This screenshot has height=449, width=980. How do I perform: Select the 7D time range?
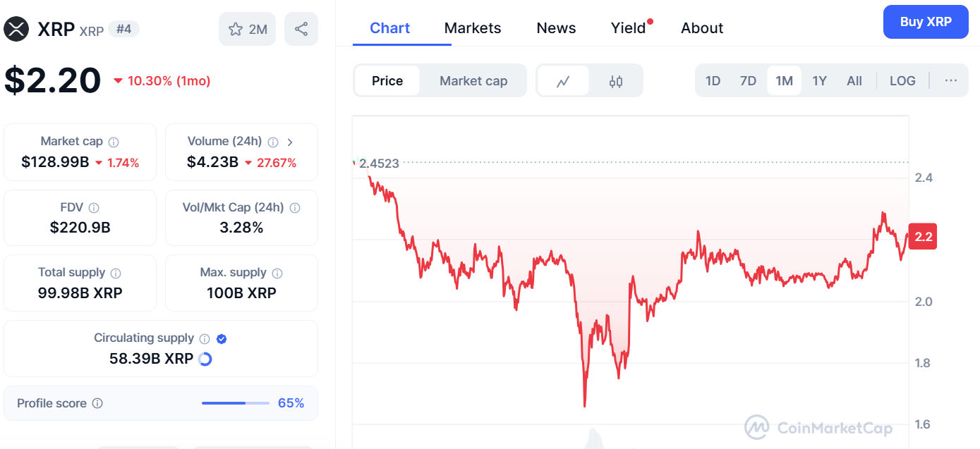click(x=748, y=80)
